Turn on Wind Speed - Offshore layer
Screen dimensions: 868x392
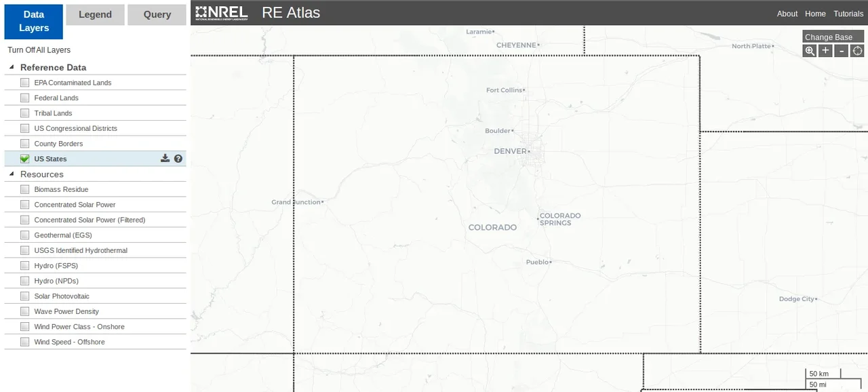point(25,342)
